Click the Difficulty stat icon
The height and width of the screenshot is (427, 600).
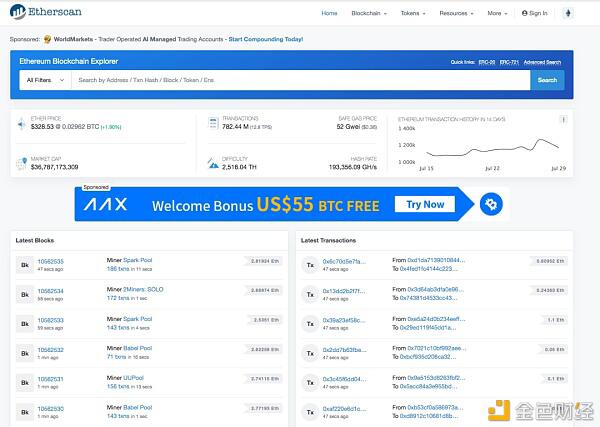213,163
